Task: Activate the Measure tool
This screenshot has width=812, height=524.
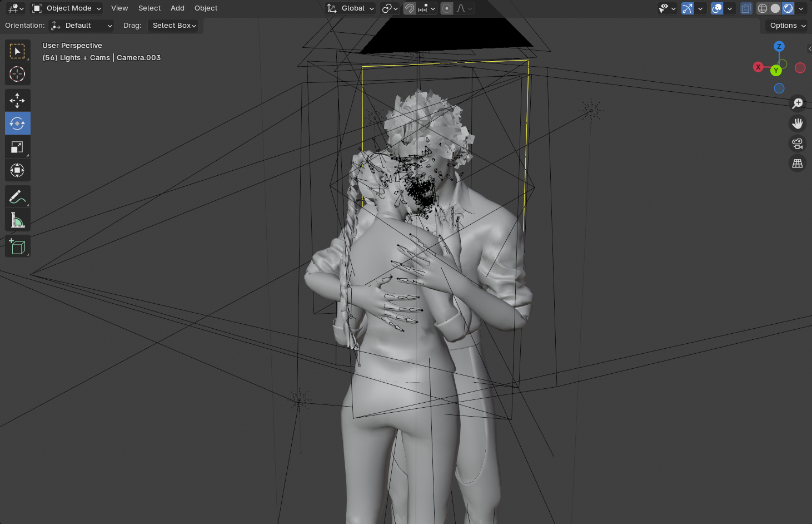Action: [17, 220]
